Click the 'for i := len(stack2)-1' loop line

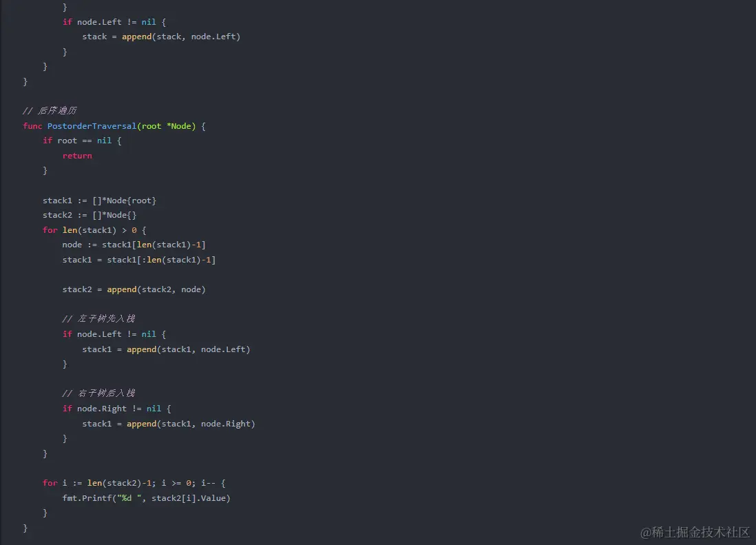click(134, 483)
